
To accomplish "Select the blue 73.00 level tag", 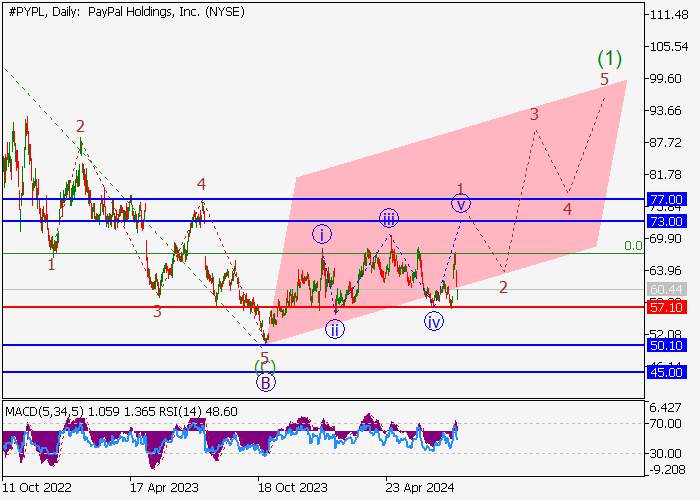I will [667, 221].
